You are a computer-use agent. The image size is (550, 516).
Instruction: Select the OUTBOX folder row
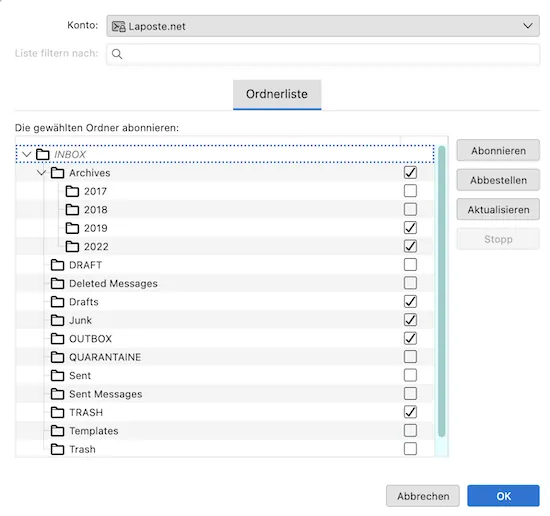(x=225, y=339)
